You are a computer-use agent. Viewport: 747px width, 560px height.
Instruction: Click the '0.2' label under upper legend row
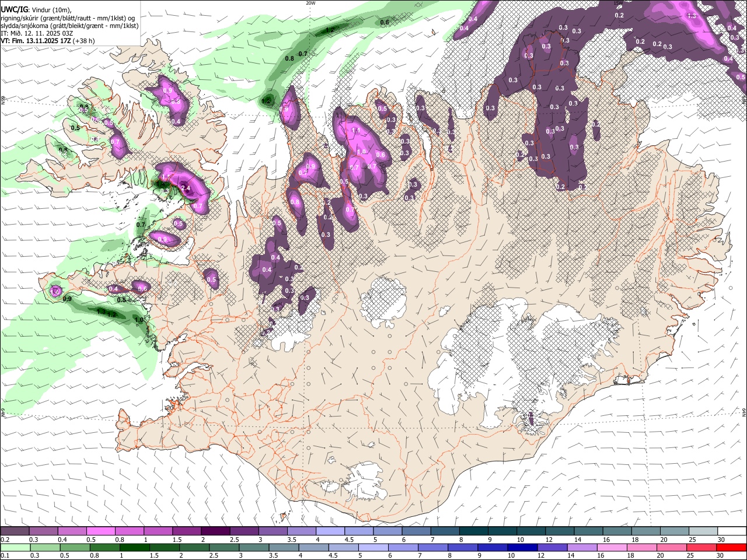[5, 540]
